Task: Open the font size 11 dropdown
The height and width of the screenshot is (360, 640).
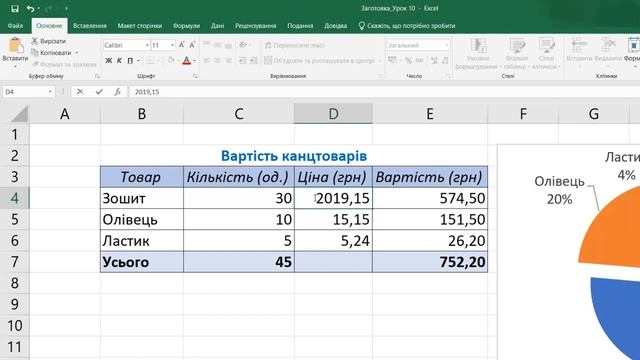Action: pyautogui.click(x=173, y=45)
